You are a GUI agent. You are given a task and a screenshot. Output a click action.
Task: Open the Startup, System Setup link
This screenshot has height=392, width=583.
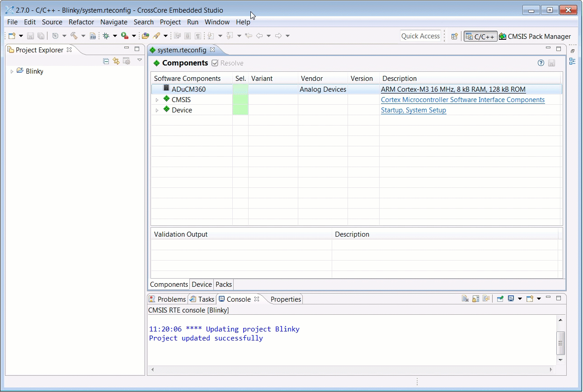[x=414, y=110]
